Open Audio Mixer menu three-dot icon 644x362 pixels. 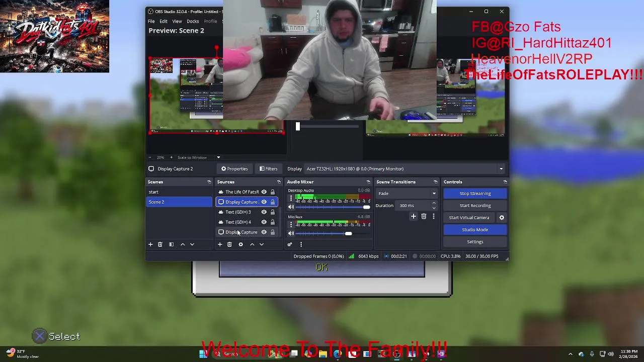[301, 244]
